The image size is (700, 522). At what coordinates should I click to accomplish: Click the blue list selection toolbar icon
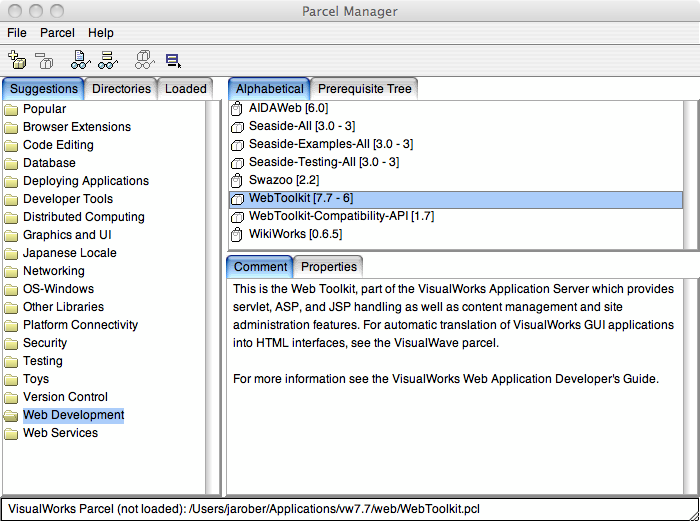click(x=173, y=60)
